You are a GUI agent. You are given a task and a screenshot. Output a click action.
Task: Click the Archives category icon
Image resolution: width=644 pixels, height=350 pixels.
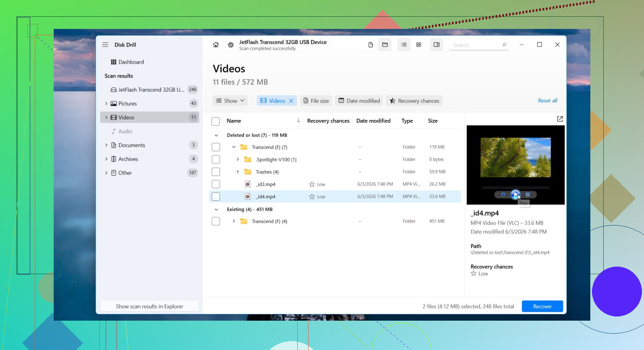click(113, 159)
